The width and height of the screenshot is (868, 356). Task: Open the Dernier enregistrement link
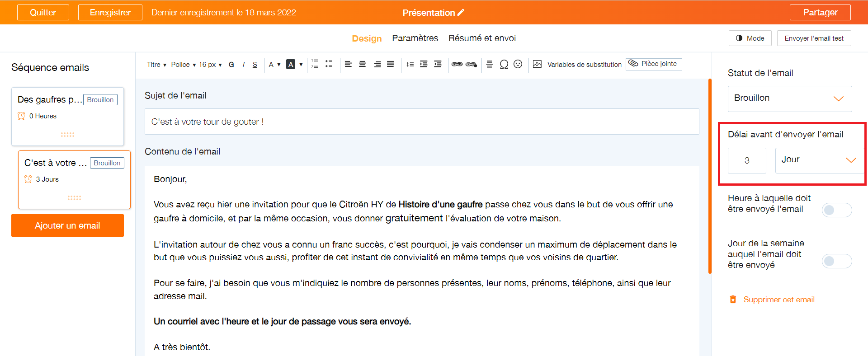click(x=224, y=13)
